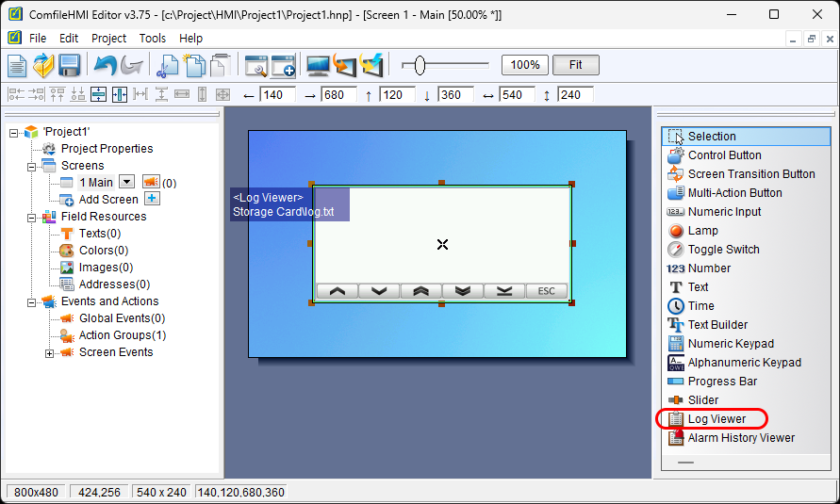This screenshot has width=840, height=504.
Task: Expand the Screen Events tree node
Action: [50, 352]
